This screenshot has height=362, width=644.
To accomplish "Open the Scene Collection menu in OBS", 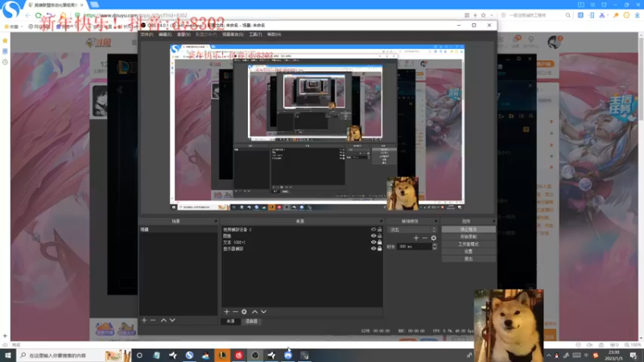I will click(233, 35).
